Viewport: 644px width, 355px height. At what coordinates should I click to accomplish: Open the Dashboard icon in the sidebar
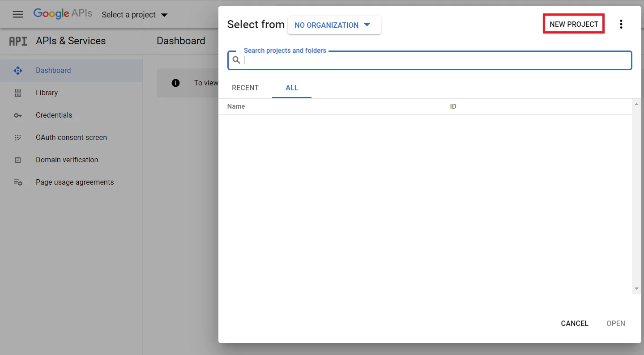(18, 70)
